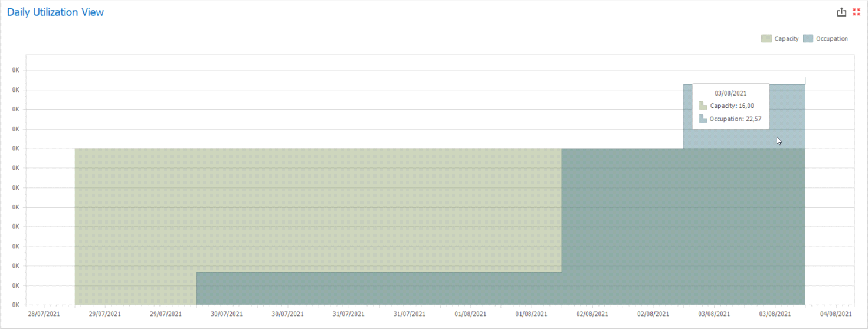The height and width of the screenshot is (329, 868).
Task: Click the blue Occupation legend swatch
Action: (808, 39)
